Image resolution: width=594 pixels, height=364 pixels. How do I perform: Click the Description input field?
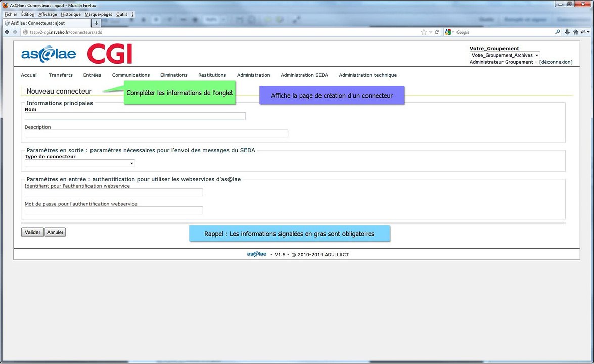tap(156, 133)
